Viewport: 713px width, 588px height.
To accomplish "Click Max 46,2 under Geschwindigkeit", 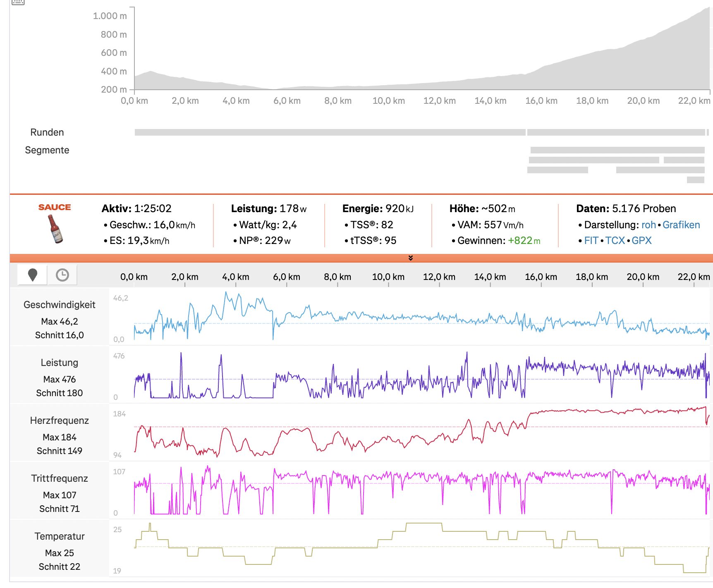I will (x=60, y=321).
